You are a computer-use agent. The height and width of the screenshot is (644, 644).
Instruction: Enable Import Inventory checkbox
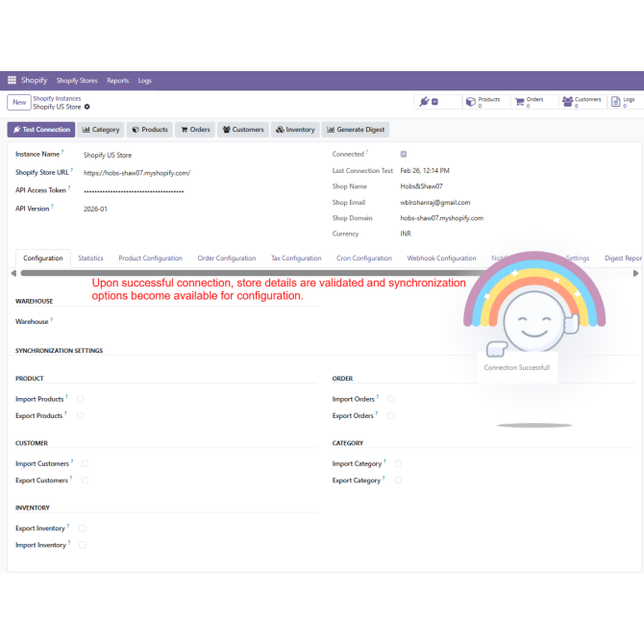(82, 545)
